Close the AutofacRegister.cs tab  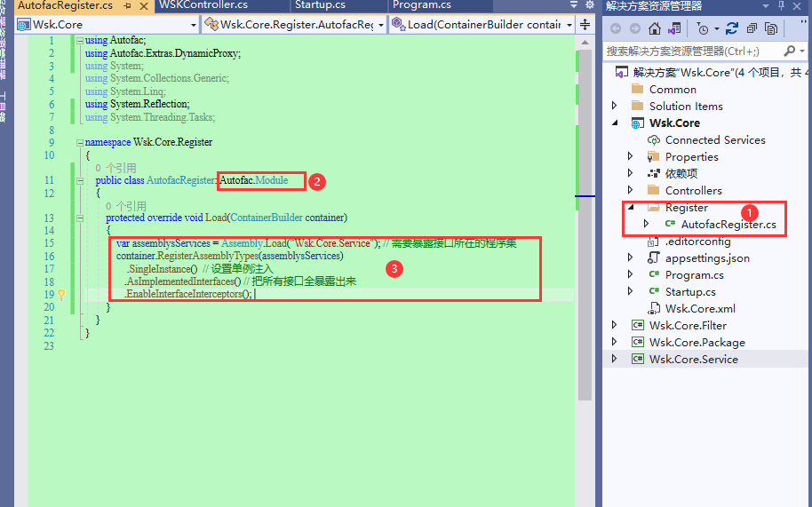tap(145, 6)
